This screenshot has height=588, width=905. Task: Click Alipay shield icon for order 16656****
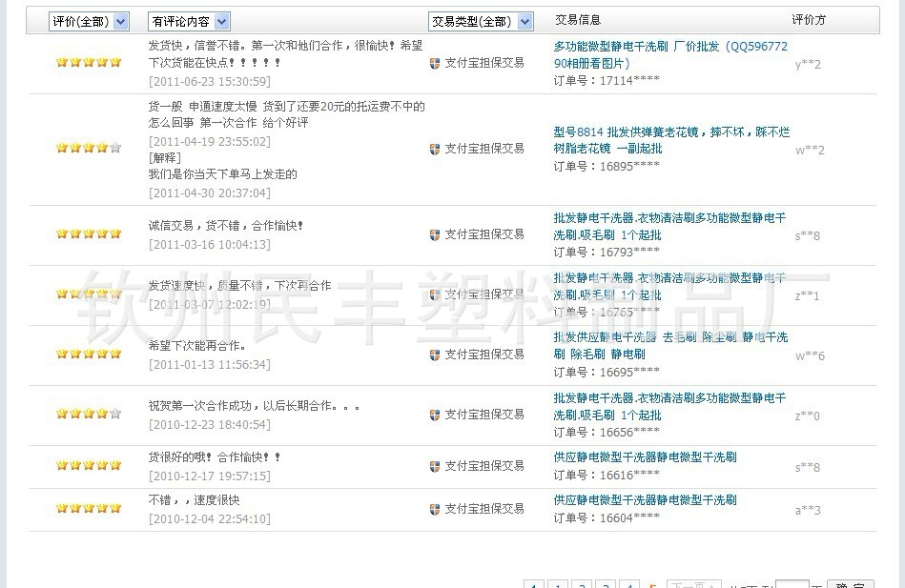(x=435, y=415)
